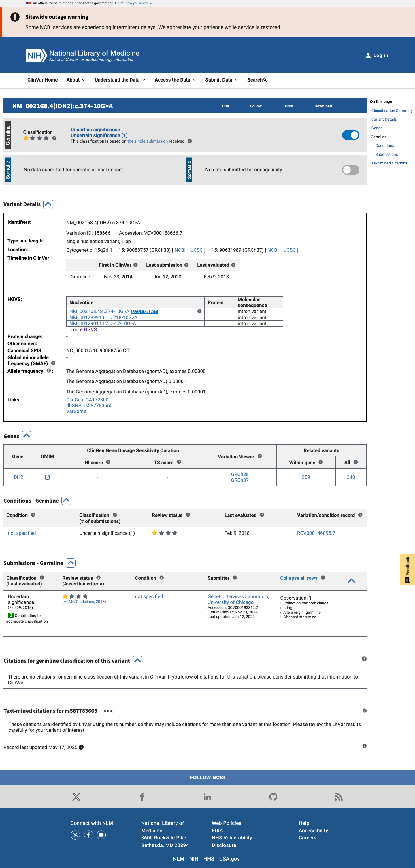Open help icon for Variation Viewer
The width and height of the screenshot is (415, 868).
click(x=260, y=456)
